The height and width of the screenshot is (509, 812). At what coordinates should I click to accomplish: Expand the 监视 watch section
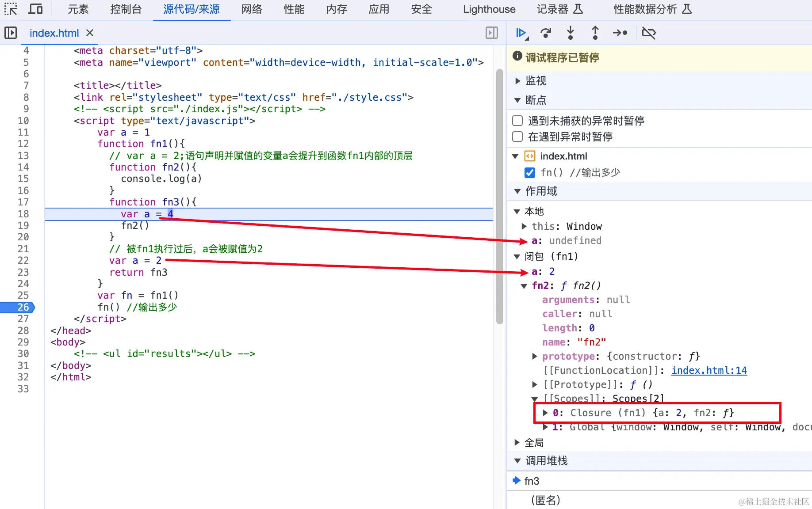click(517, 81)
